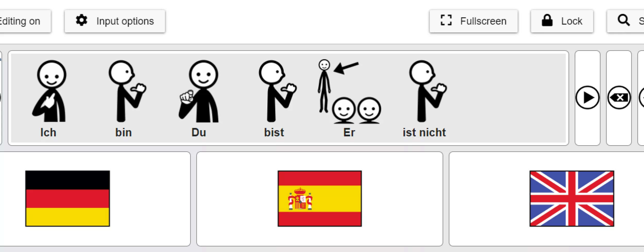Click the padlock icon

[547, 20]
